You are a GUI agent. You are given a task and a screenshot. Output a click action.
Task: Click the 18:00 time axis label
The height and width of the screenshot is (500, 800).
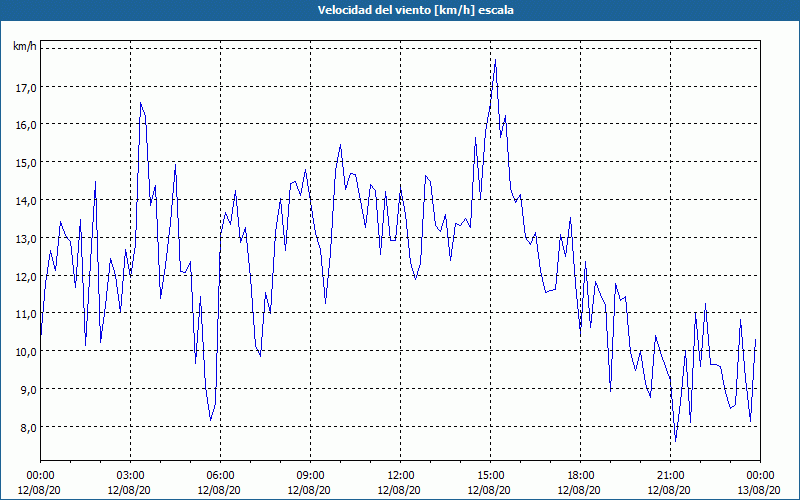coord(580,476)
